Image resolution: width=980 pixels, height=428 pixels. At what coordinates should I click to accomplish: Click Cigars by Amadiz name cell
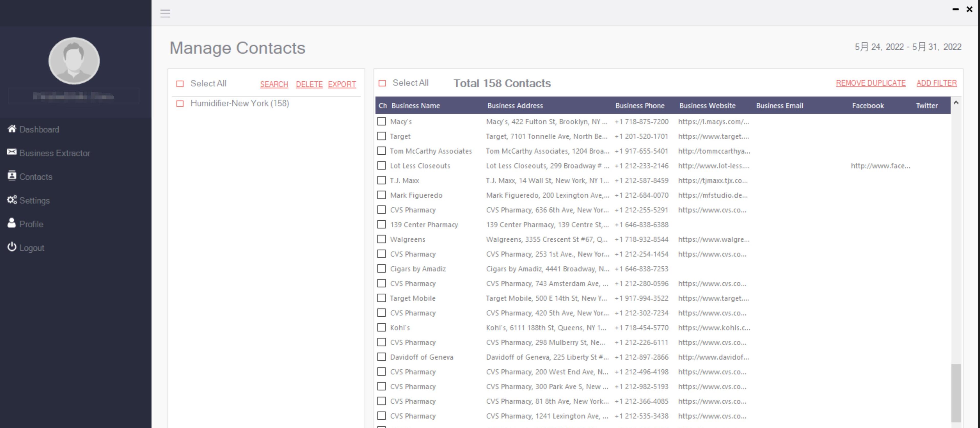418,269
